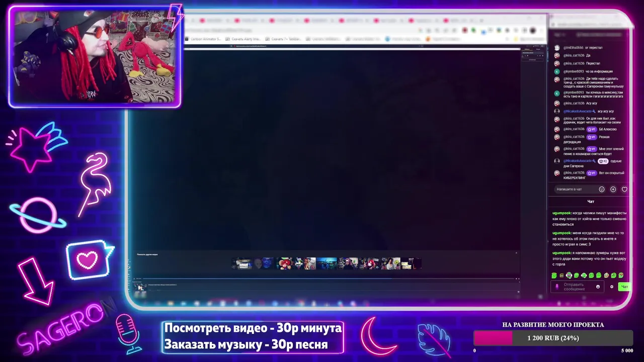Click the green 'K' avatar beside 'чо за информация'
644x362 pixels.
(x=556, y=71)
